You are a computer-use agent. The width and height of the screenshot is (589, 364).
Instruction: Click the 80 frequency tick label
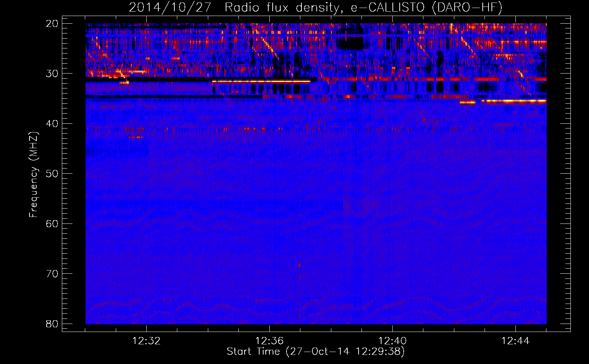tap(52, 324)
